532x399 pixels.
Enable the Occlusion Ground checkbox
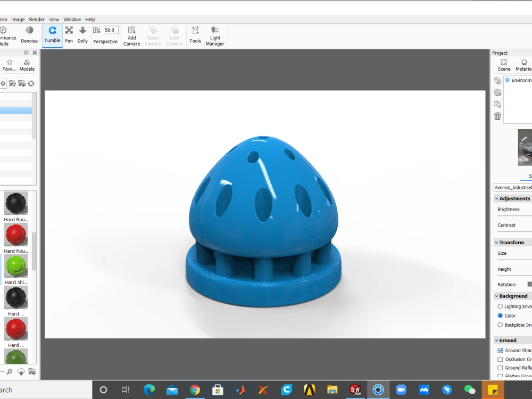[500, 359]
